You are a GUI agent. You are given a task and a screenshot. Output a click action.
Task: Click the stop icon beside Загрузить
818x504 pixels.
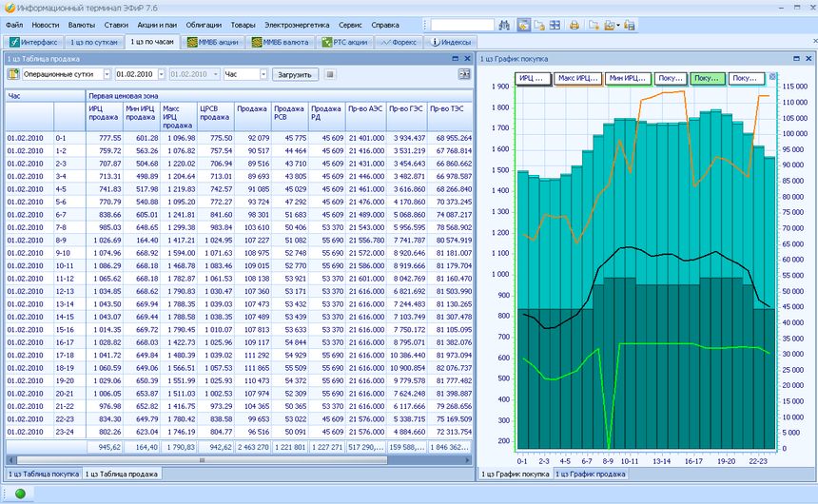329,74
